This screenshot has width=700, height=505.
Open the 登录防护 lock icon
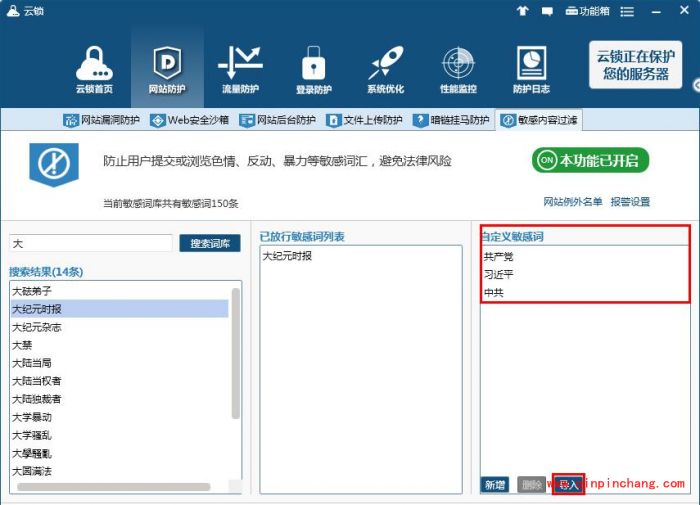pos(313,70)
